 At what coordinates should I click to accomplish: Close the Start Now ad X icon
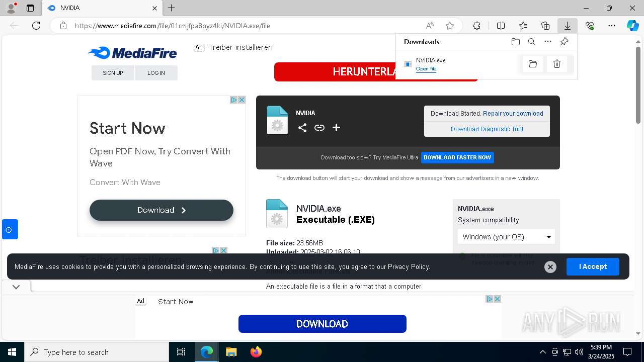242,100
